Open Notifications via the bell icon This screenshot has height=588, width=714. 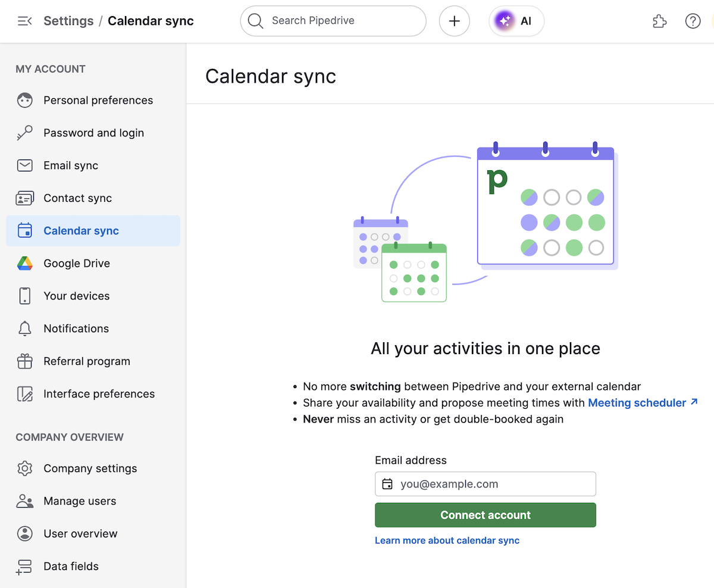pyautogui.click(x=25, y=329)
